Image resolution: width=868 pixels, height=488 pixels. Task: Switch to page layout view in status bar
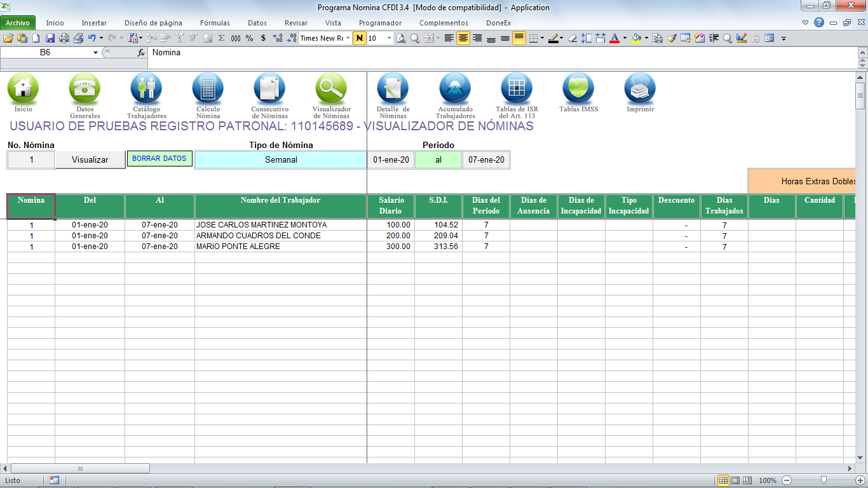735,480
